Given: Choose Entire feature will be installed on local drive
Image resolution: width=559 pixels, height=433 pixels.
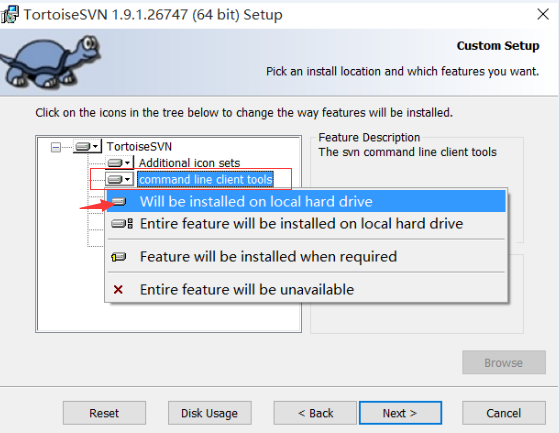Looking at the screenshot, I should pyautogui.click(x=306, y=224).
